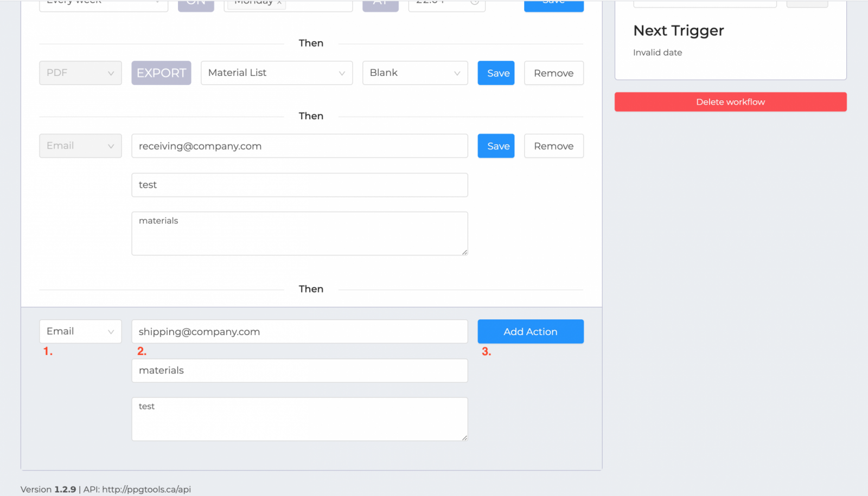Image resolution: width=868 pixels, height=496 pixels.
Task: Remove the PDF export action
Action: pos(554,73)
